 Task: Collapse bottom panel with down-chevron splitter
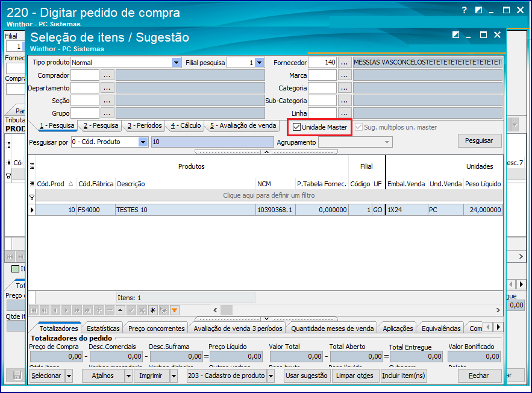coord(266,319)
